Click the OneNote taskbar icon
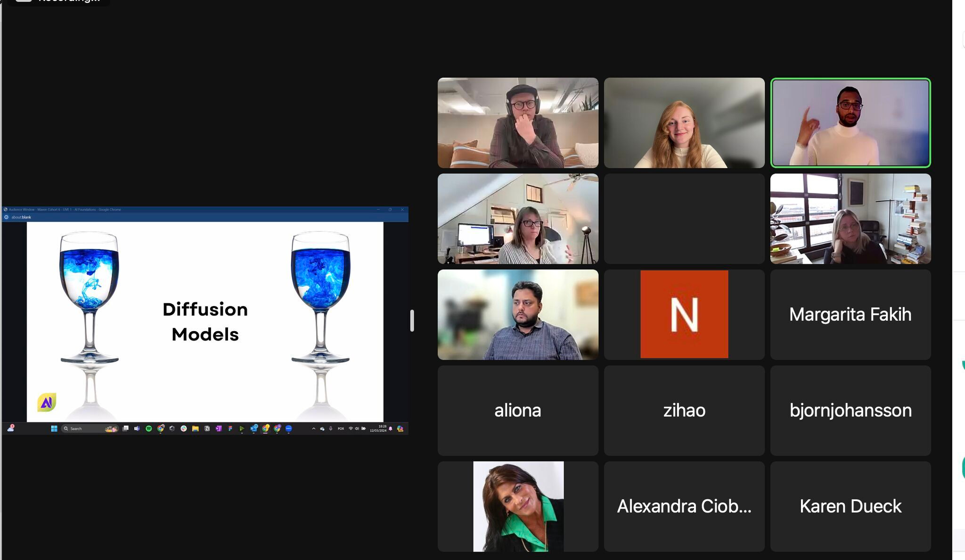Image resolution: width=965 pixels, height=560 pixels. 218,429
